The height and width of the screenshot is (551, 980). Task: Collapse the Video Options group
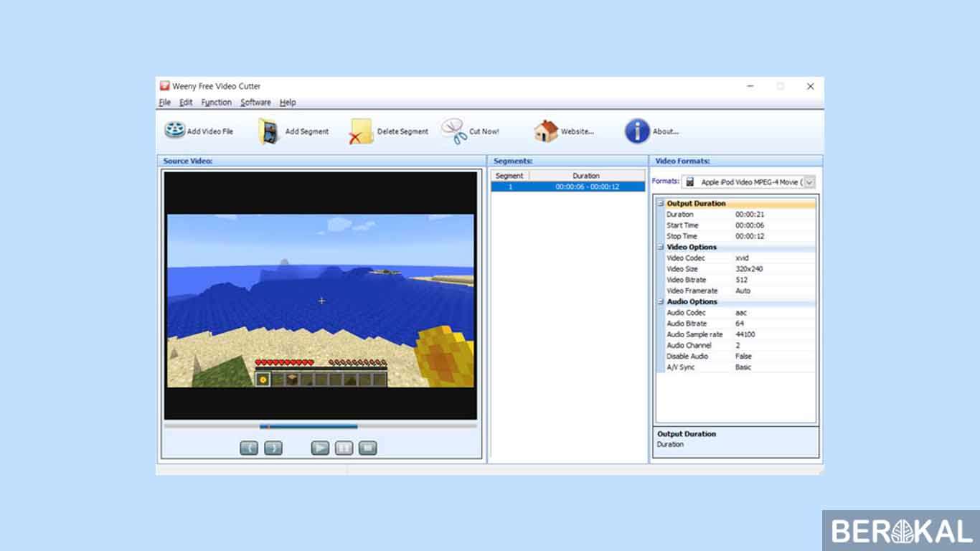click(661, 248)
